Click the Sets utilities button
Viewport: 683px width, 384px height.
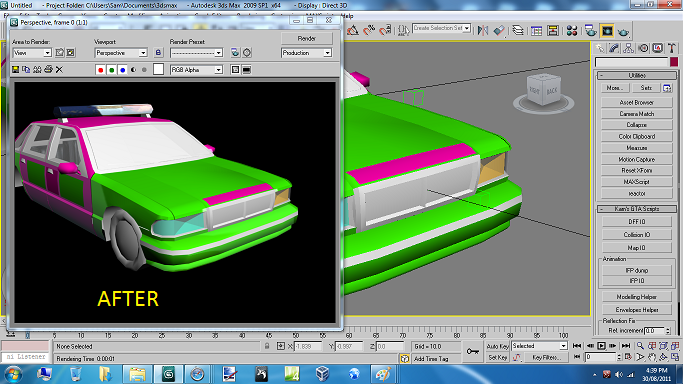(646, 88)
